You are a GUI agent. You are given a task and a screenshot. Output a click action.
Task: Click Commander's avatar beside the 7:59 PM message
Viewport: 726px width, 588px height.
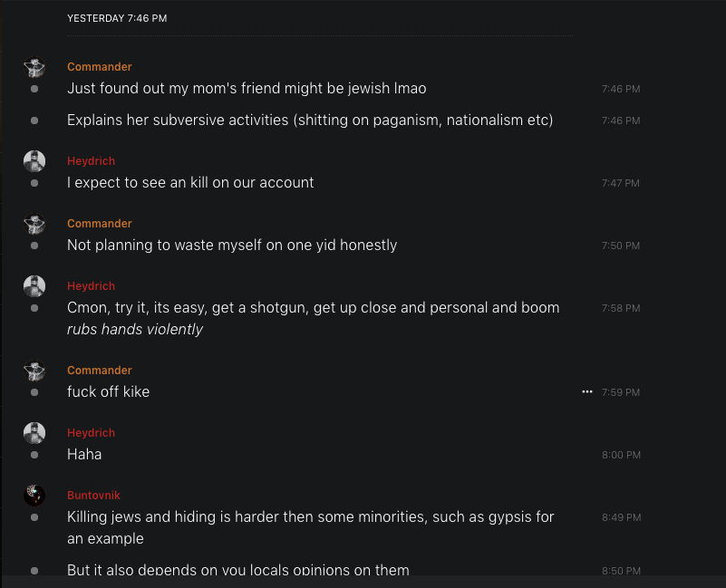pos(34,371)
